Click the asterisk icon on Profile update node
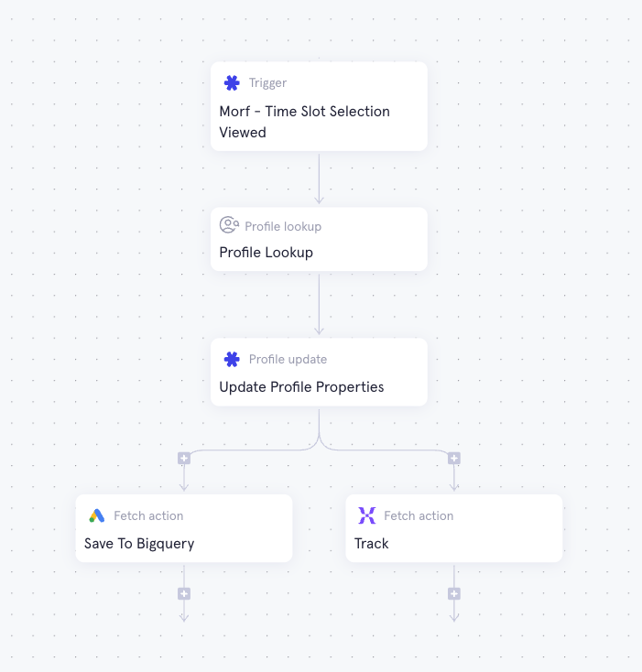Screen dimensions: 642x672 click(x=232, y=359)
